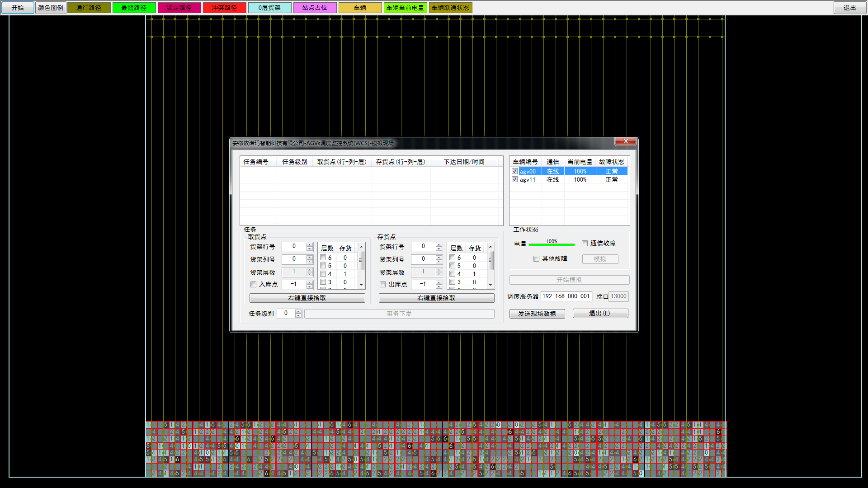Select the olive 通行路径 legend swatch
The height and width of the screenshot is (488, 868).
tap(89, 8)
